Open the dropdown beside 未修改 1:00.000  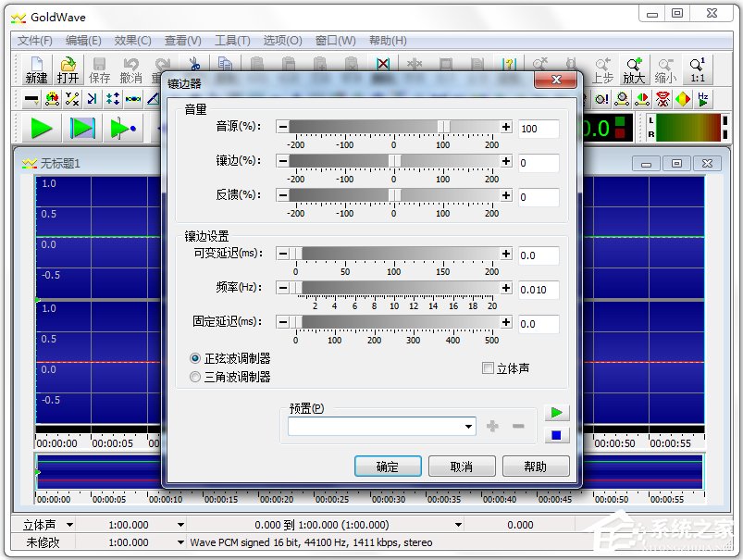(180, 542)
